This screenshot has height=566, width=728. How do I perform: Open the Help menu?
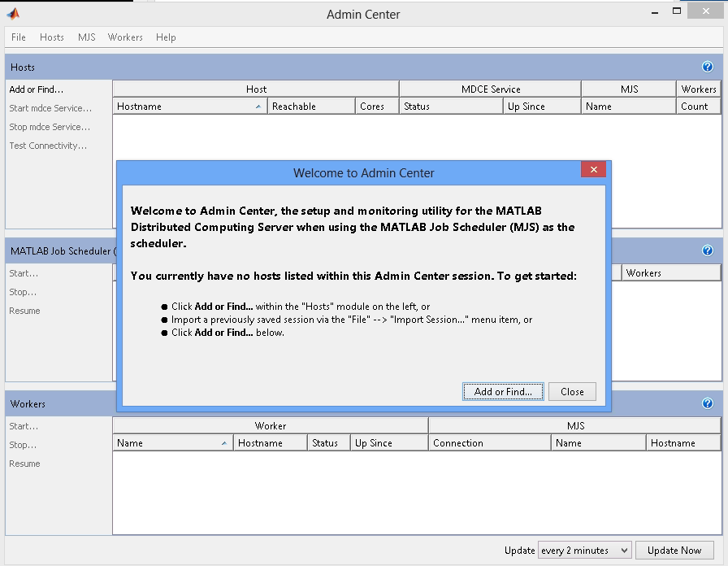166,37
